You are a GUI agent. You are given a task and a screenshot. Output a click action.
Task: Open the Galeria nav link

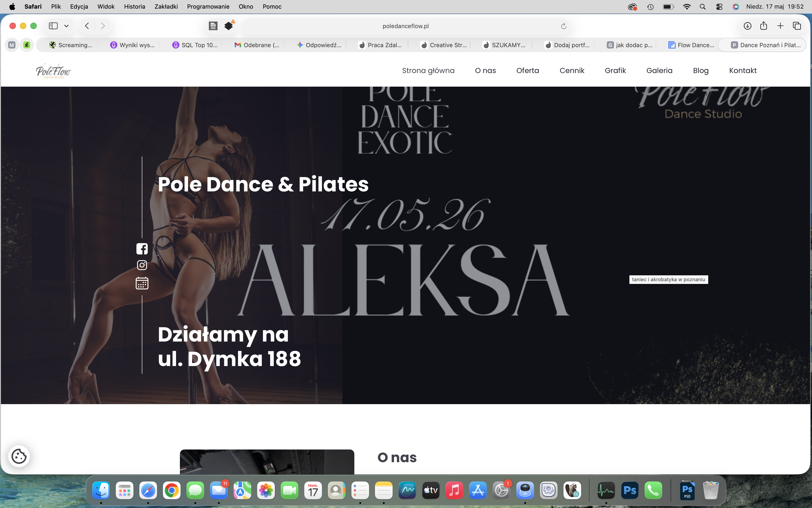pos(659,71)
